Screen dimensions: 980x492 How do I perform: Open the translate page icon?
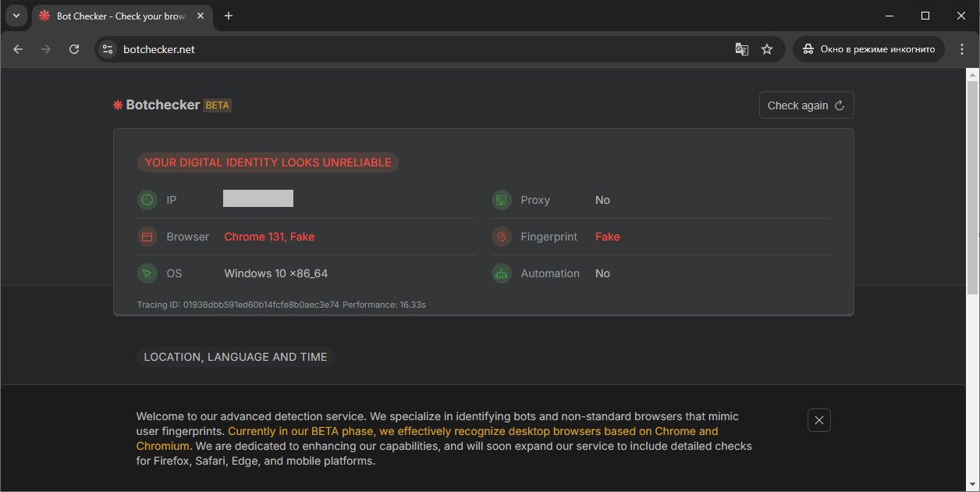(741, 49)
